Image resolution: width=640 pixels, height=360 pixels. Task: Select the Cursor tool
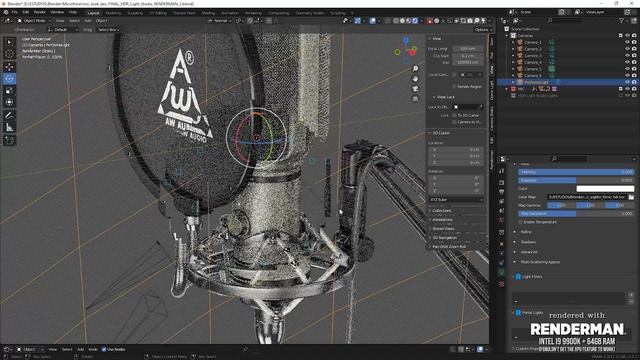point(9,54)
